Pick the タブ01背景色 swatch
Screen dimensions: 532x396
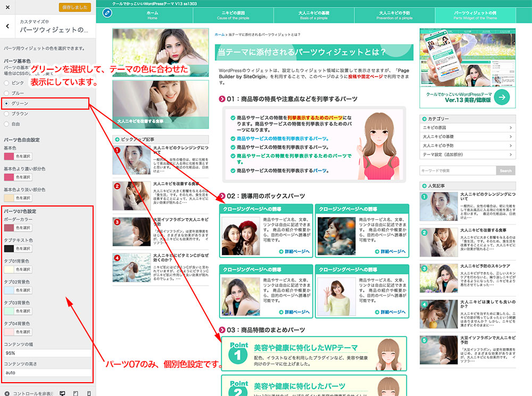pyautogui.click(x=9, y=269)
